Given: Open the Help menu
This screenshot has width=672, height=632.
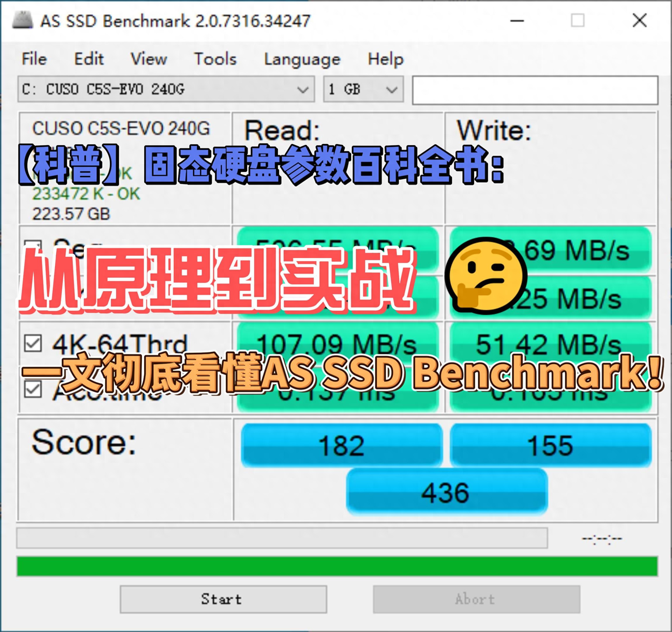Looking at the screenshot, I should (x=385, y=58).
